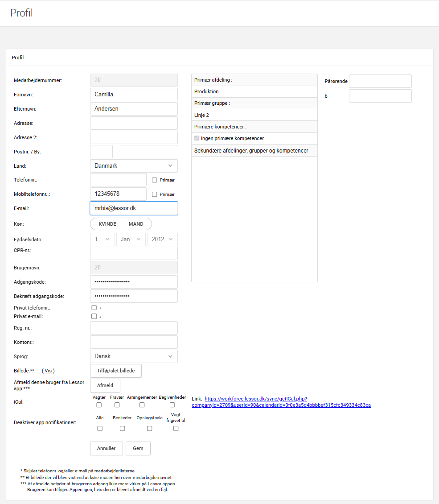439x504 pixels.
Task: Click the disabled Medarbejdernummer field
Action: coord(134,80)
